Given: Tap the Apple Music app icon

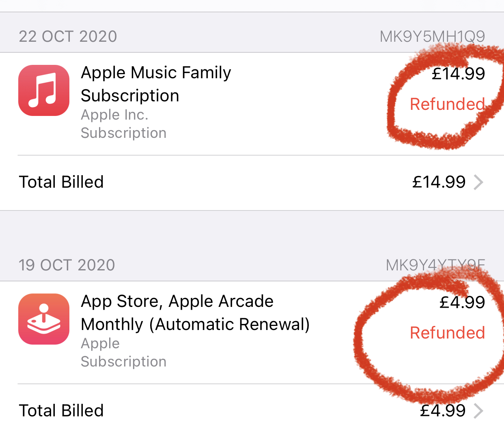Looking at the screenshot, I should tap(44, 90).
